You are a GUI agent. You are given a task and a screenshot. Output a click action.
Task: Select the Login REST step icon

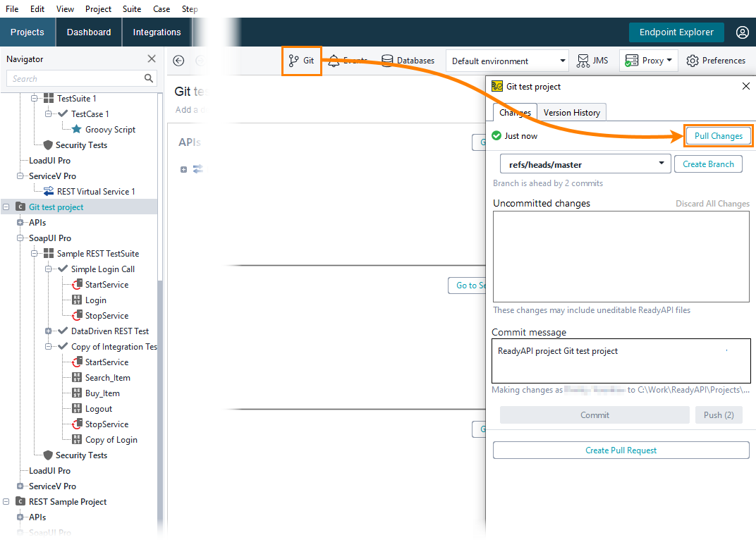(x=77, y=300)
